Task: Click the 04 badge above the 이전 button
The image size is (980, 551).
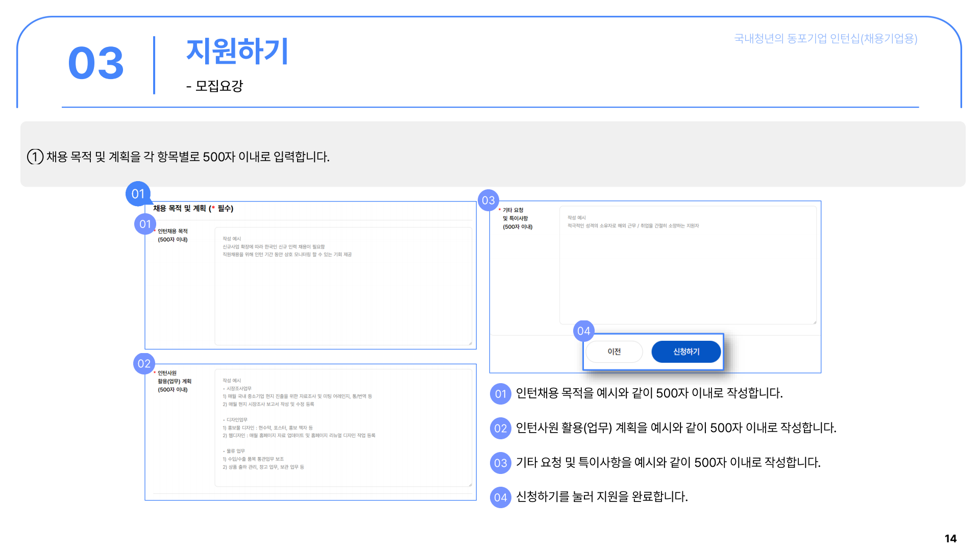Action: click(583, 331)
